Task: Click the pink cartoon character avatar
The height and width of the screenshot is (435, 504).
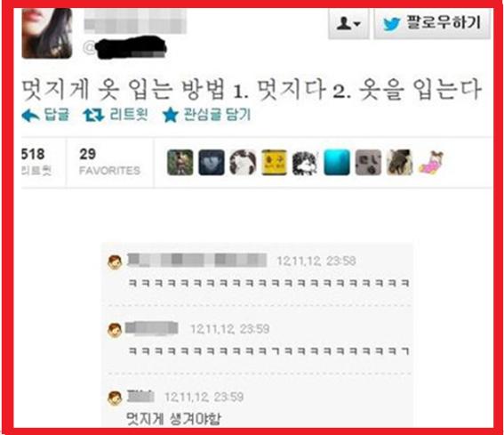Action: (431, 163)
